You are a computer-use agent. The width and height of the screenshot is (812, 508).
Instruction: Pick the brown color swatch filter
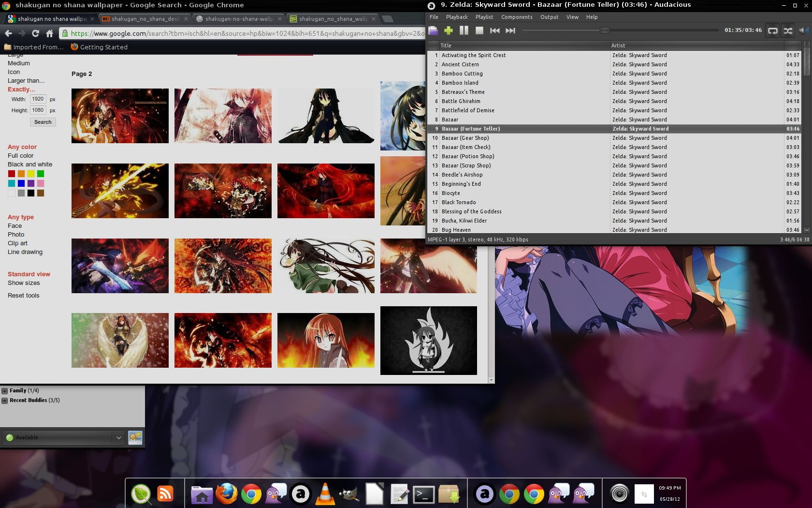[41, 193]
